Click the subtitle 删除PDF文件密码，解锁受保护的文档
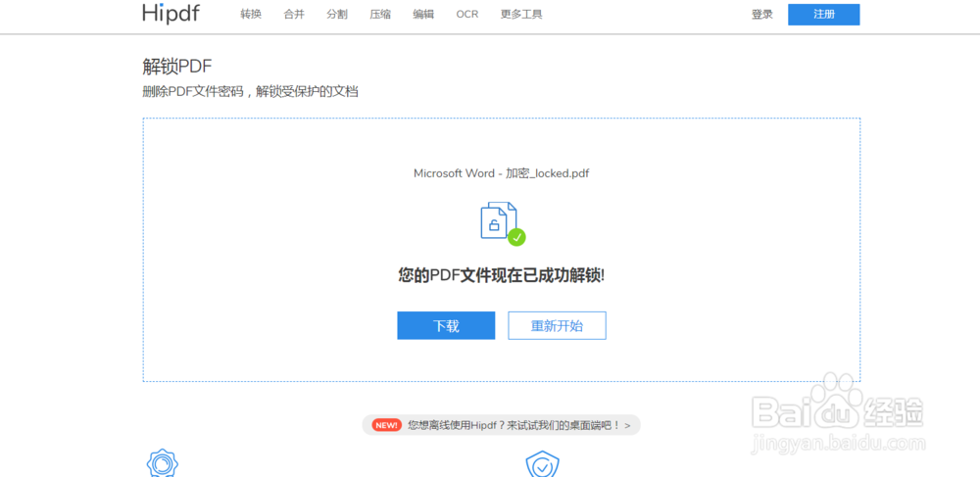980x477 pixels. [x=251, y=92]
